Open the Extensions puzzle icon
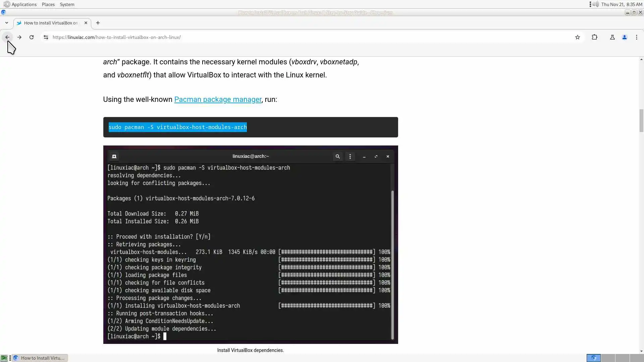The image size is (644, 362). pyautogui.click(x=594, y=37)
